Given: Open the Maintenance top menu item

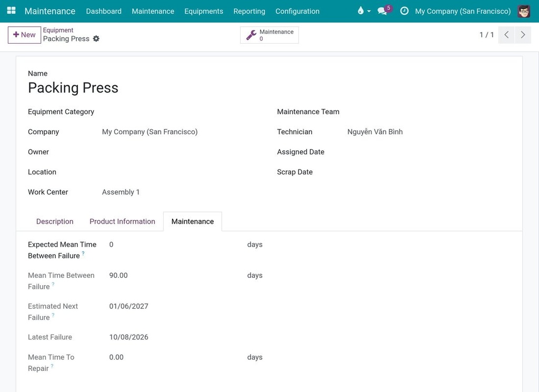Looking at the screenshot, I should (x=153, y=11).
